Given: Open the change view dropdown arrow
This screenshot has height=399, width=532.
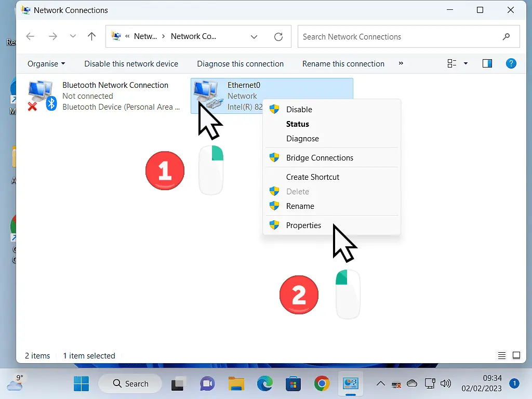Looking at the screenshot, I should tap(465, 63).
